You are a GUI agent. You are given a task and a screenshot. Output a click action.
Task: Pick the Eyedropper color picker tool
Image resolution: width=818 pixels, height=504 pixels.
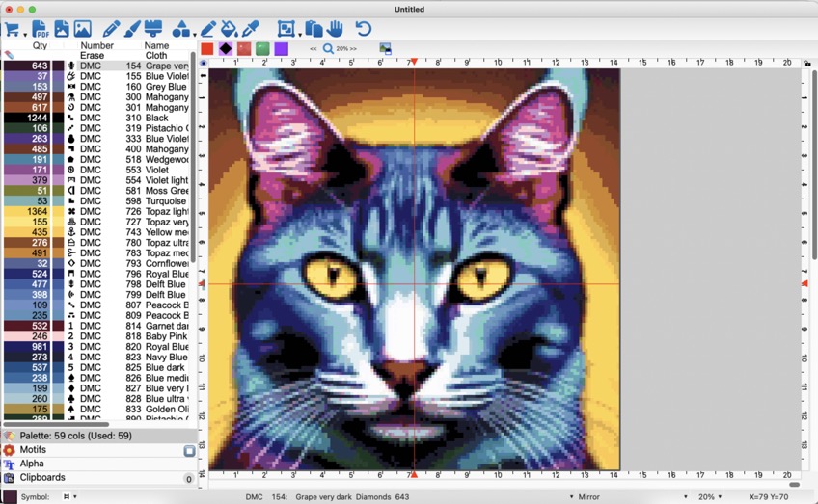click(x=251, y=29)
